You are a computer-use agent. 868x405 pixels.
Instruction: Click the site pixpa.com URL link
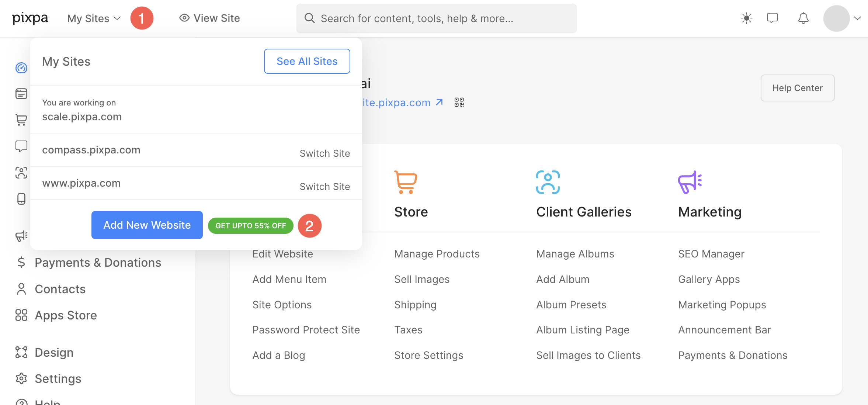[396, 103]
